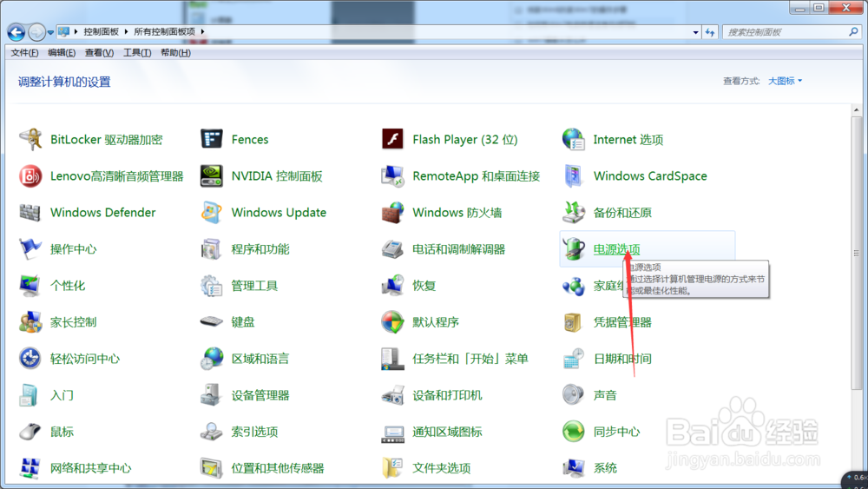Open the 查看(V) menu

(x=99, y=53)
